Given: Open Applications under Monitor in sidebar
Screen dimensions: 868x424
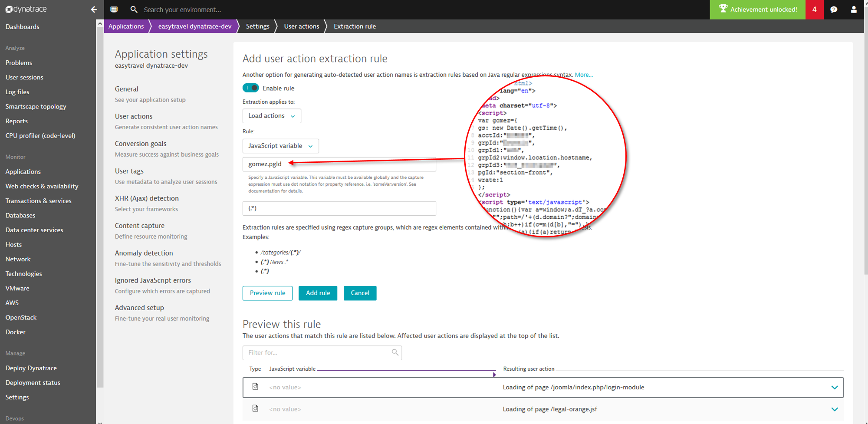Looking at the screenshot, I should coord(23,171).
